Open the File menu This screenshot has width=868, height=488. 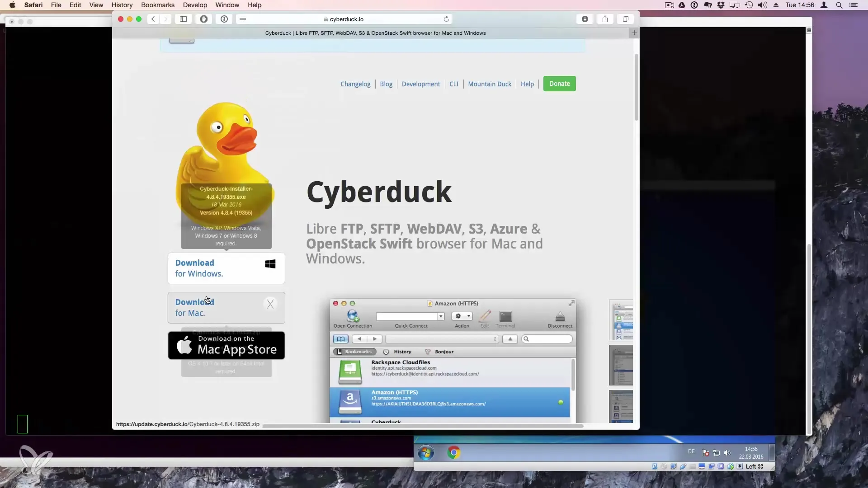56,5
